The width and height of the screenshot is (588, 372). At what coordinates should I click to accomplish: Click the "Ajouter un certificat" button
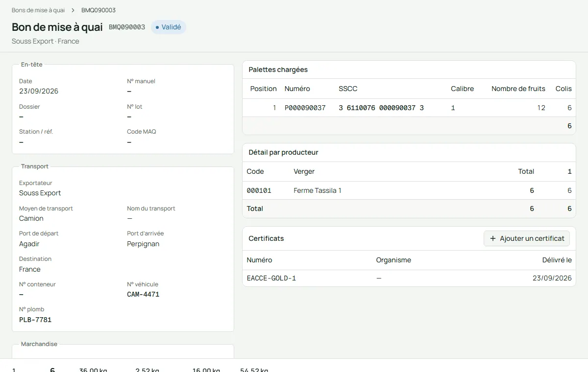point(527,238)
